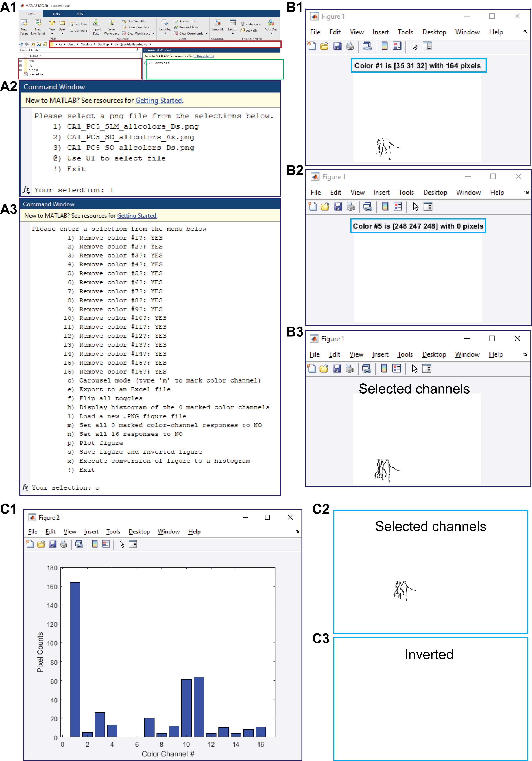Click Getting Started link in small Command Window
The width and height of the screenshot is (532, 761).
tap(204, 56)
